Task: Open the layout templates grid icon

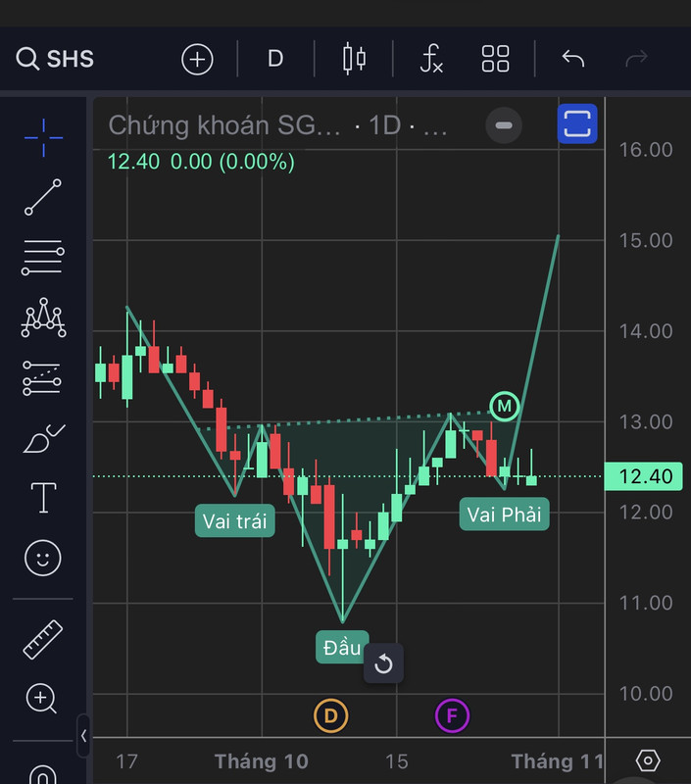Action: tap(495, 59)
